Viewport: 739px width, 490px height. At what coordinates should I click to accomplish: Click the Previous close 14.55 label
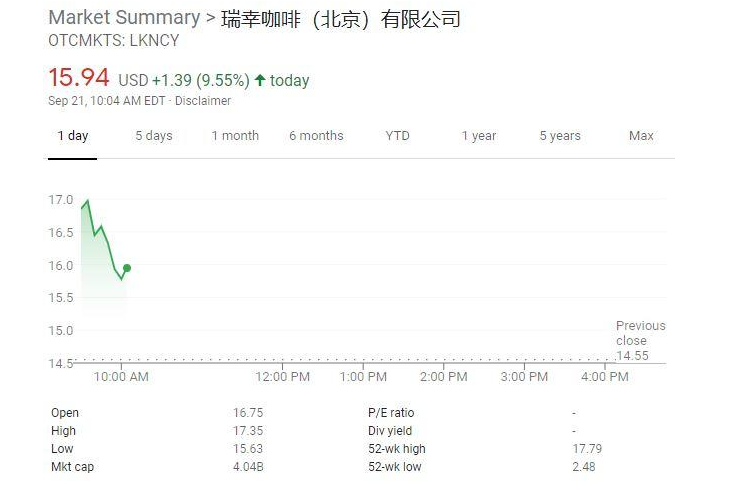640,341
